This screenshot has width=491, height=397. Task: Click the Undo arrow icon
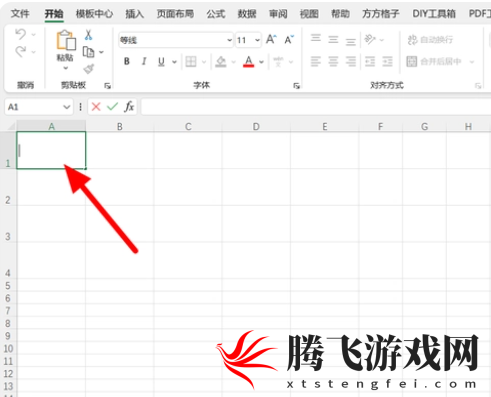click(21, 34)
